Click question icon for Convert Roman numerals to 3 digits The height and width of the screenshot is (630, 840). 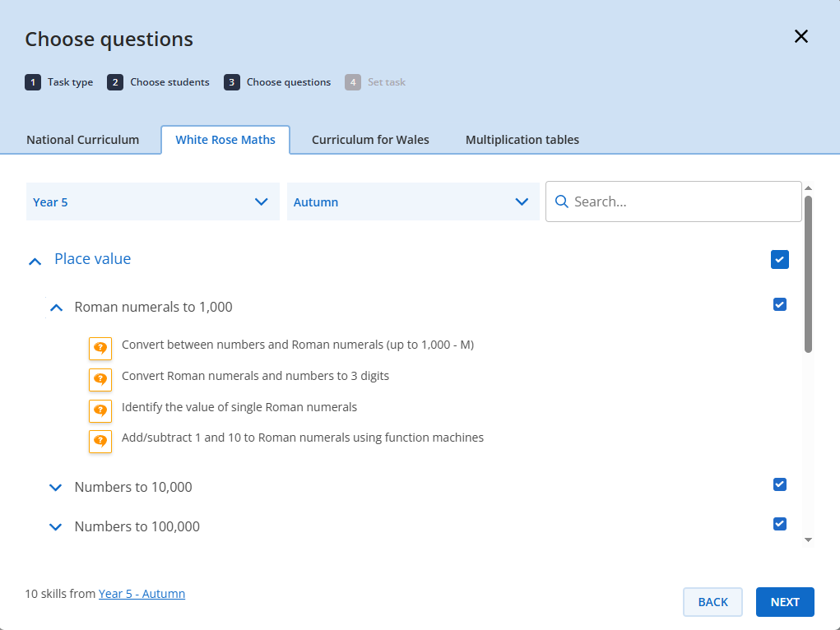pos(100,379)
